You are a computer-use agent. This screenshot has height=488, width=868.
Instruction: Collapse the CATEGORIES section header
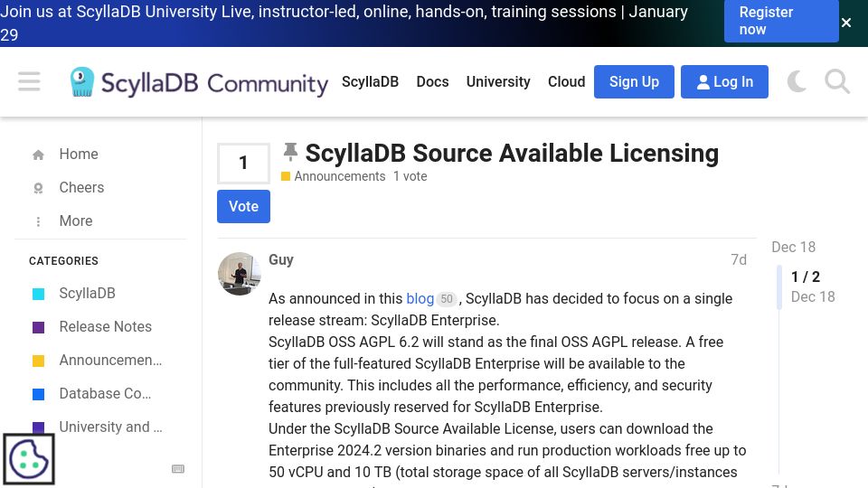pos(63,260)
